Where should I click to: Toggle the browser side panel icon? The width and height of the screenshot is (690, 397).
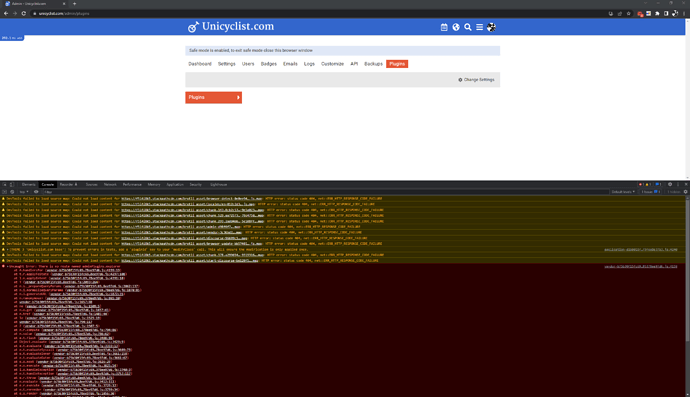tap(666, 14)
